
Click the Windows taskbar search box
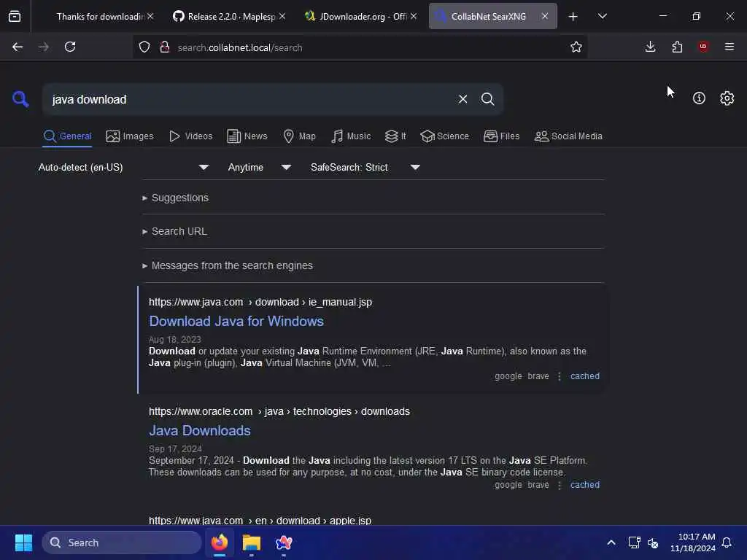122,542
